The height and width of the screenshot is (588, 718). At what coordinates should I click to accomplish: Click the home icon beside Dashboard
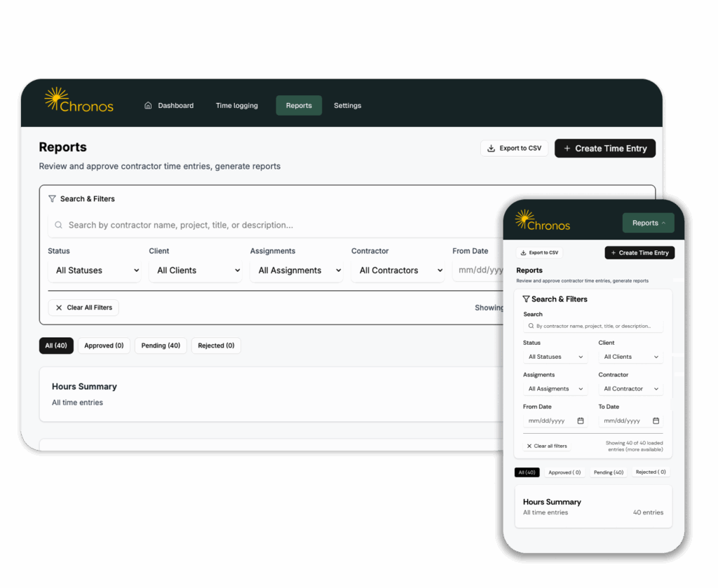point(148,106)
